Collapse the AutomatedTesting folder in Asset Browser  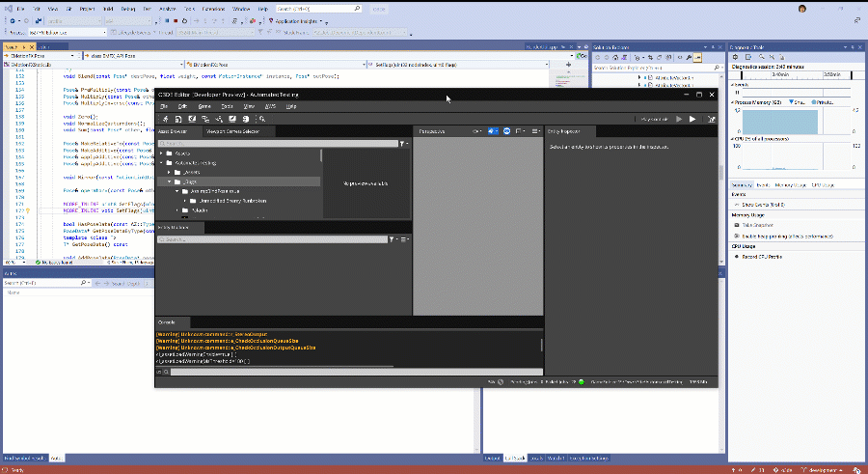162,163
